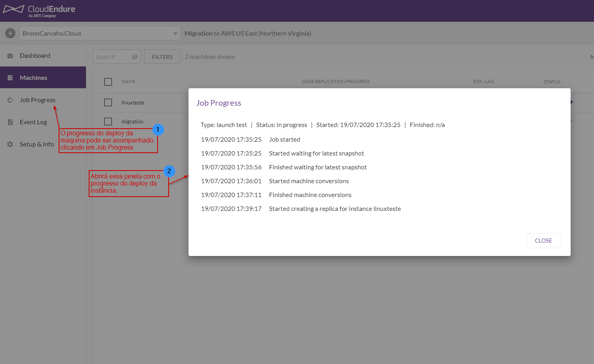The height and width of the screenshot is (364, 594).
Task: Click the FILTERS button
Action: tap(162, 57)
